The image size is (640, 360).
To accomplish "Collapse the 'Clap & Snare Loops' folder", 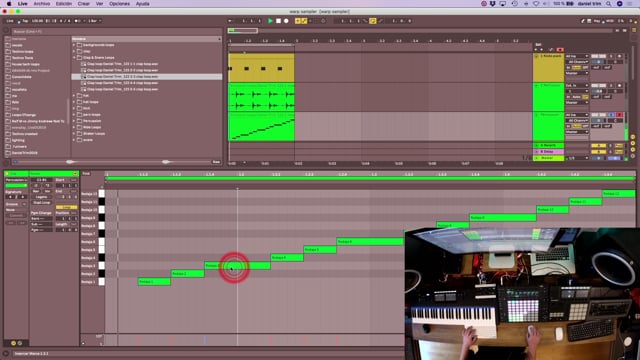I will (x=74, y=58).
